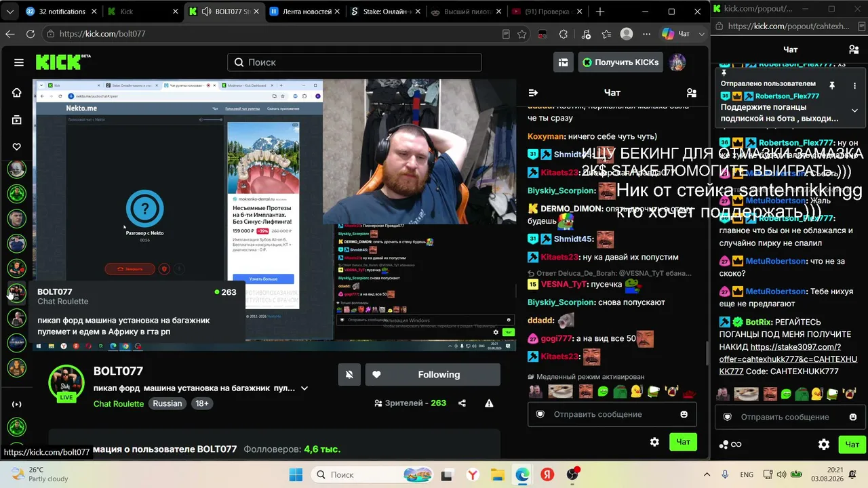Send message with Чат button in popout chat
The width and height of the screenshot is (868, 488).
point(852,445)
